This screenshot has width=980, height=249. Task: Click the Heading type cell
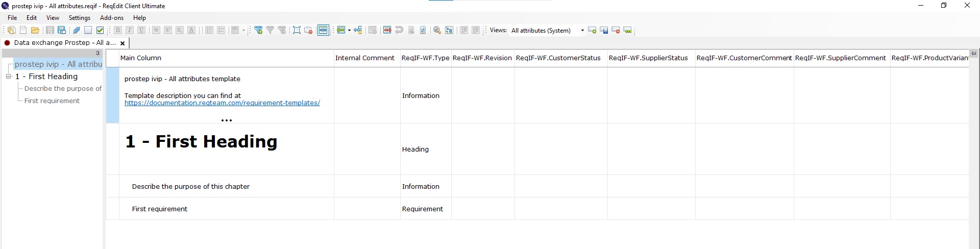click(426, 150)
